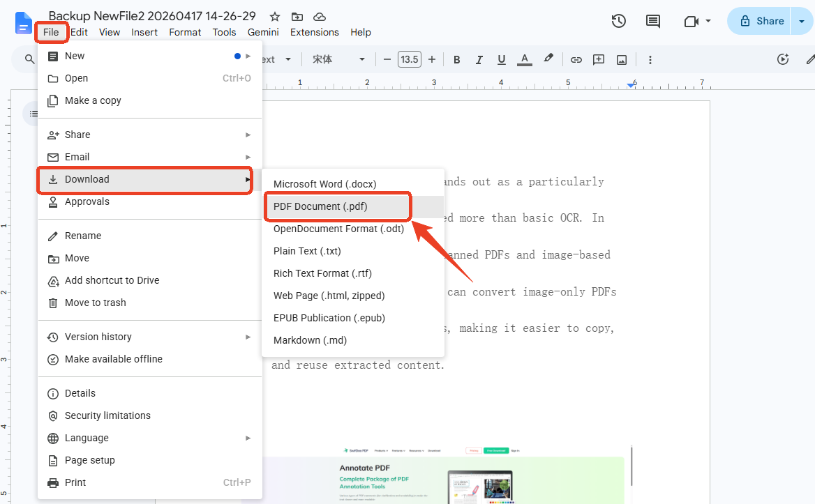Open the Format menu
Screen dimensions: 815x504
click(185, 32)
